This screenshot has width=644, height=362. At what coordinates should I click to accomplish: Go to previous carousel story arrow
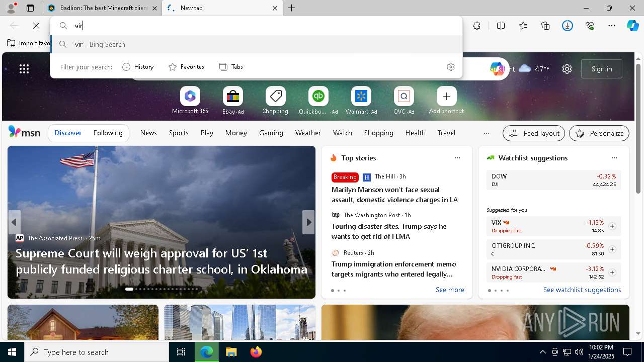point(14,222)
